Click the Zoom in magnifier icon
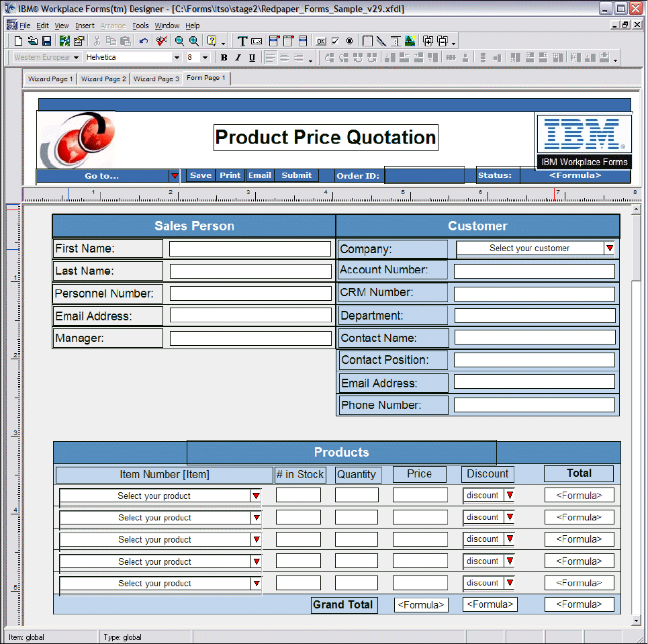This screenshot has height=644, width=648. tap(194, 41)
